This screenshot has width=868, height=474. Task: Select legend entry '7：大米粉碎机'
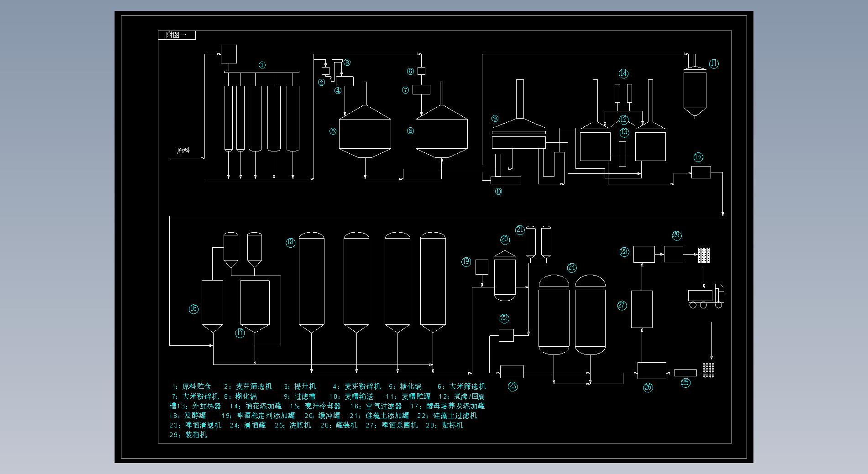pos(195,396)
